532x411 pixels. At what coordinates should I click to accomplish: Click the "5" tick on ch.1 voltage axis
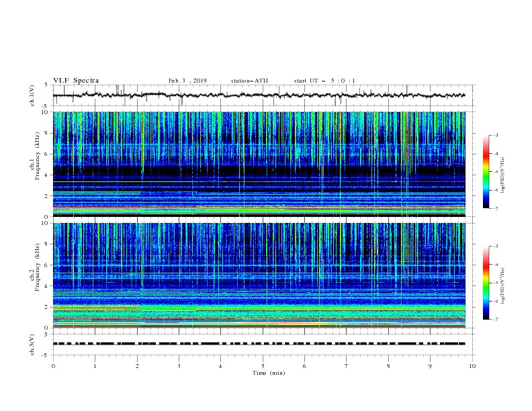(47, 85)
